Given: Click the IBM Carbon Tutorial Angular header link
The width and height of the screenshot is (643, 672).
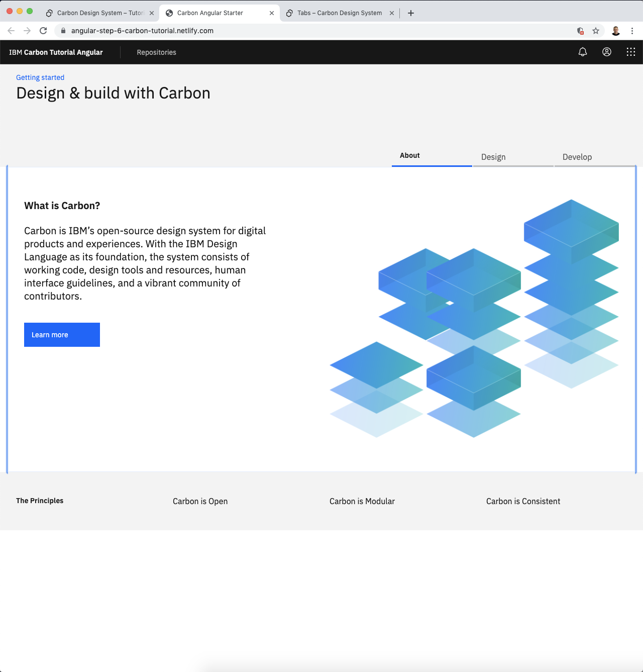Looking at the screenshot, I should pyautogui.click(x=56, y=52).
